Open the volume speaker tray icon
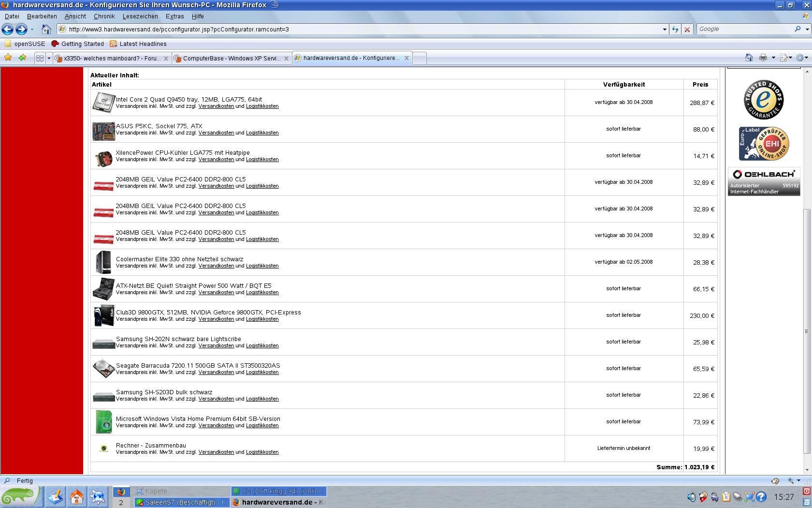Image resolution: width=812 pixels, height=508 pixels. click(x=692, y=497)
